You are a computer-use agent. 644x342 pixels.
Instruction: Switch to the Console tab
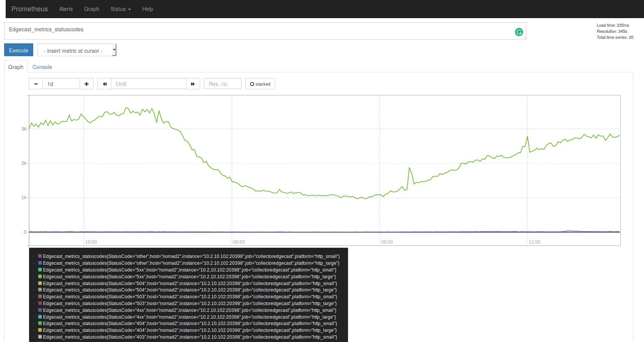pos(42,67)
